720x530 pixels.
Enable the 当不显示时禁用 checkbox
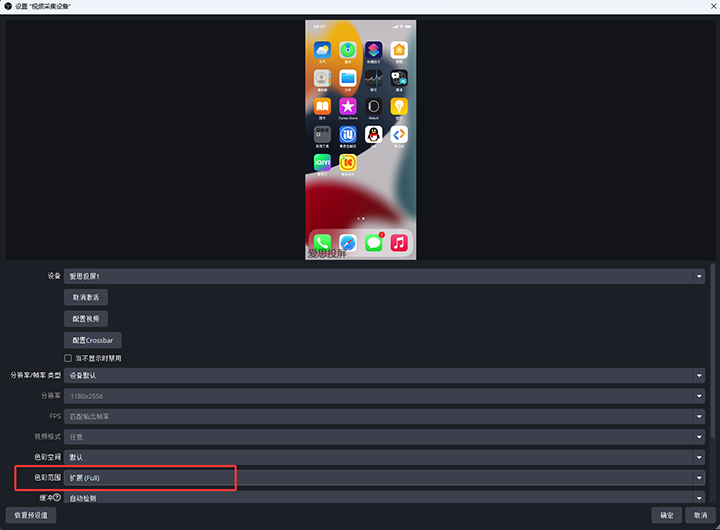69,358
